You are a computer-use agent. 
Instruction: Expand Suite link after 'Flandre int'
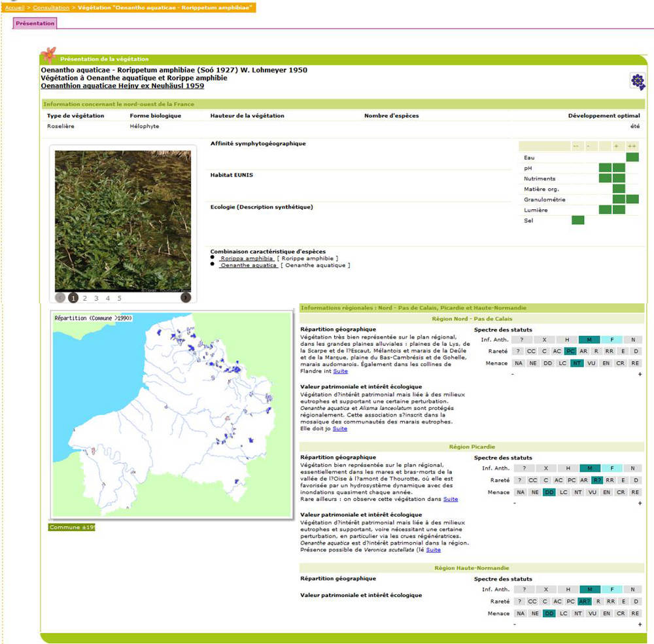tap(340, 371)
